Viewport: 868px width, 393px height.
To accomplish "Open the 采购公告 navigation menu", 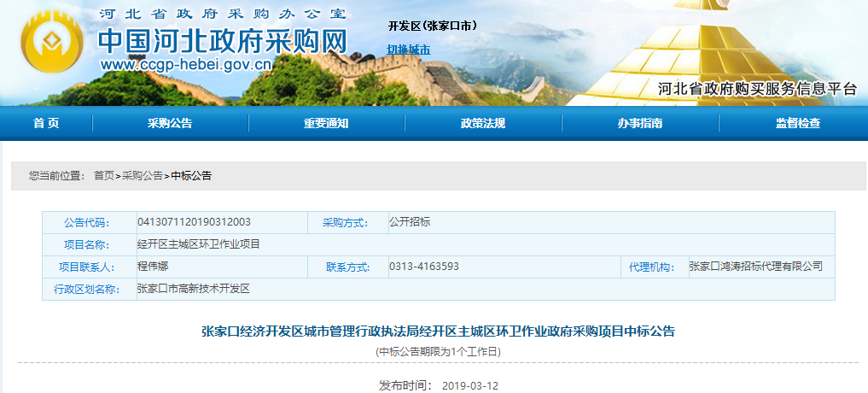I will point(170,123).
